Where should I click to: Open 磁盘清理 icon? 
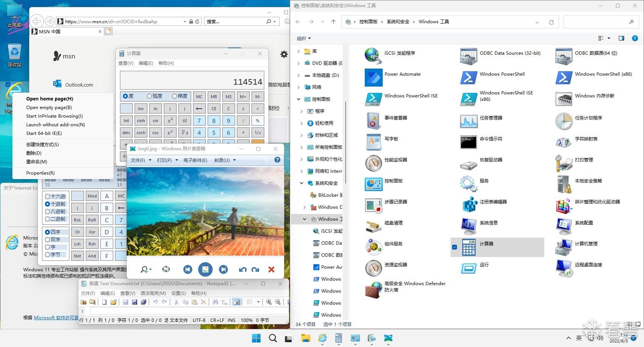[x=373, y=226]
